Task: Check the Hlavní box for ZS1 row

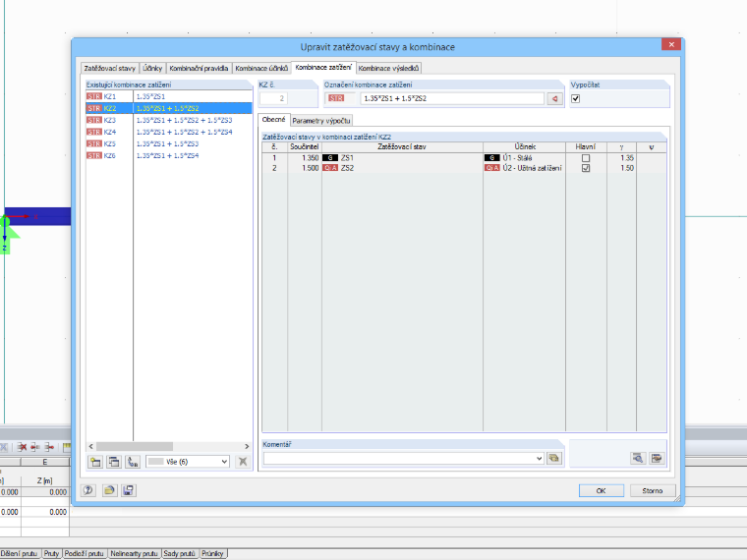Action: tap(586, 158)
